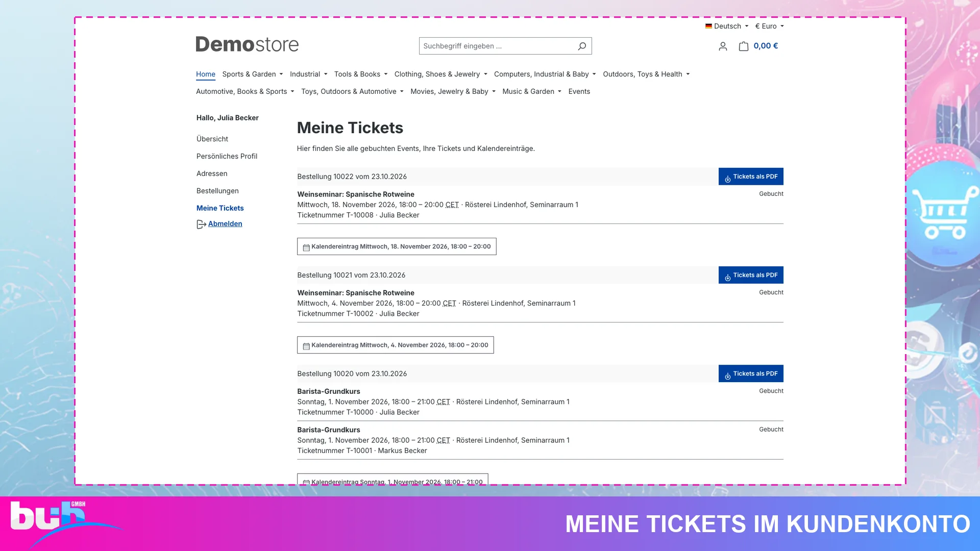
Task: Expand Outdoors, Toys & Health menu
Action: point(646,74)
